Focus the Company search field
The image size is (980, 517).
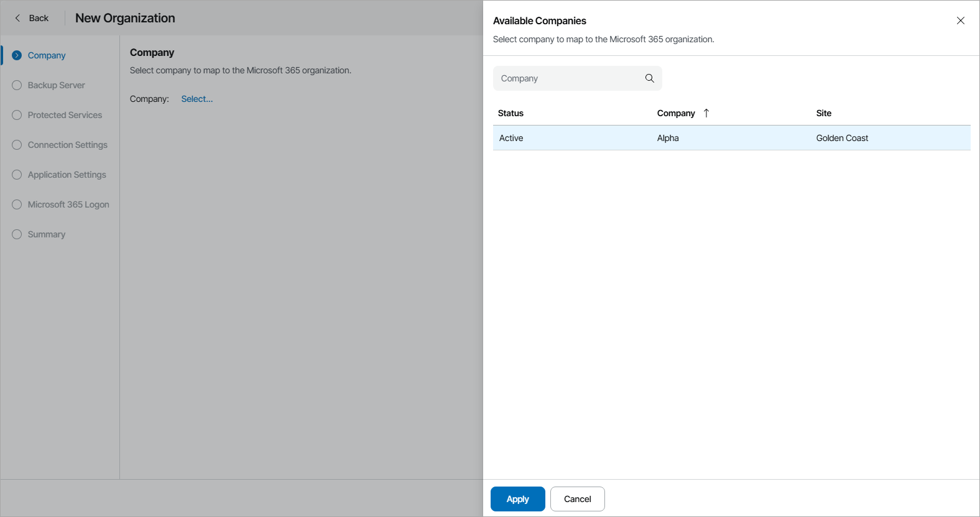(569, 78)
